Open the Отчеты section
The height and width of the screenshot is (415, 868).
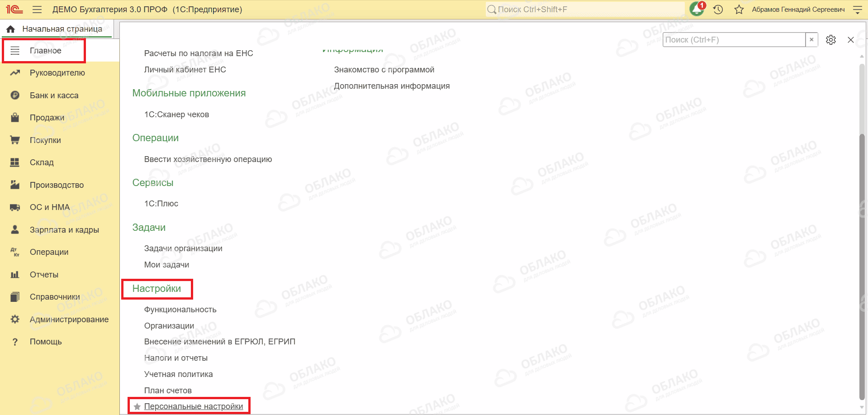(44, 275)
